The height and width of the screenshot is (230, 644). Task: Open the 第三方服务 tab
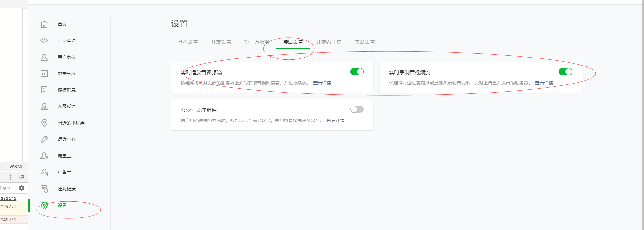click(x=257, y=42)
